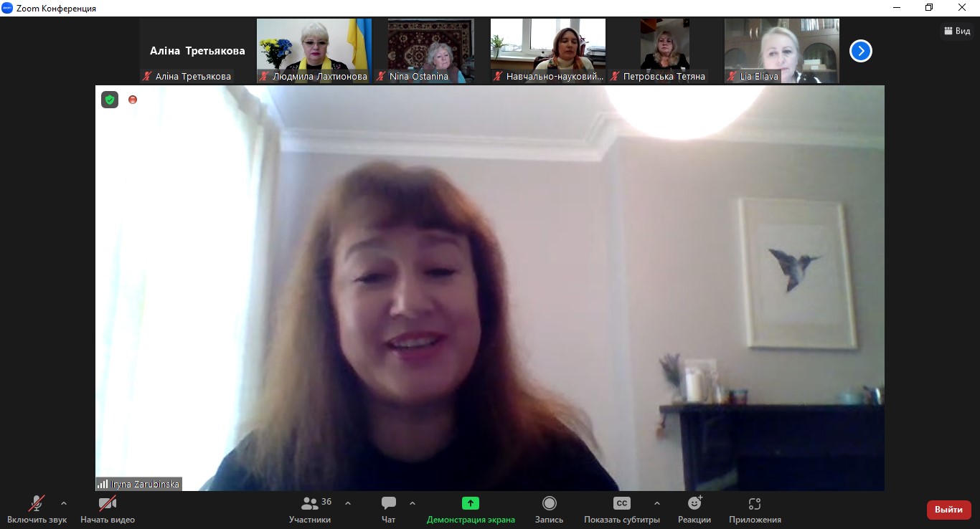Click the Record button icon
Image resolution: width=980 pixels, height=529 pixels.
click(x=549, y=504)
